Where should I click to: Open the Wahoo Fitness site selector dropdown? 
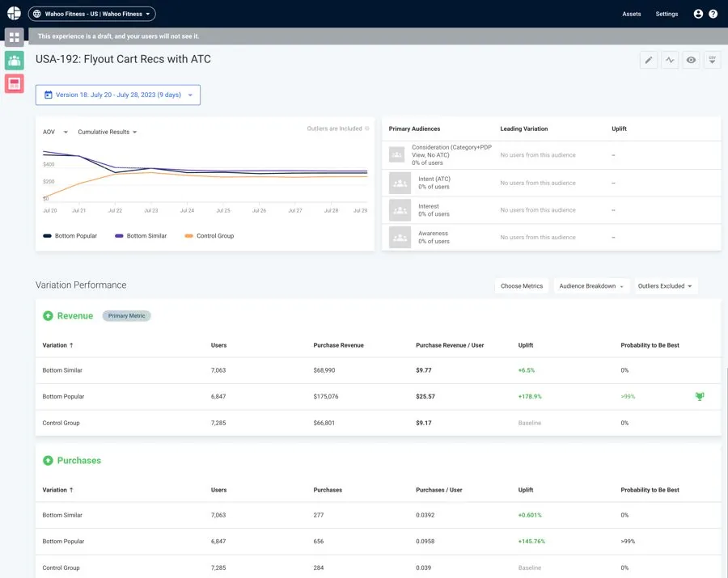[x=92, y=14]
